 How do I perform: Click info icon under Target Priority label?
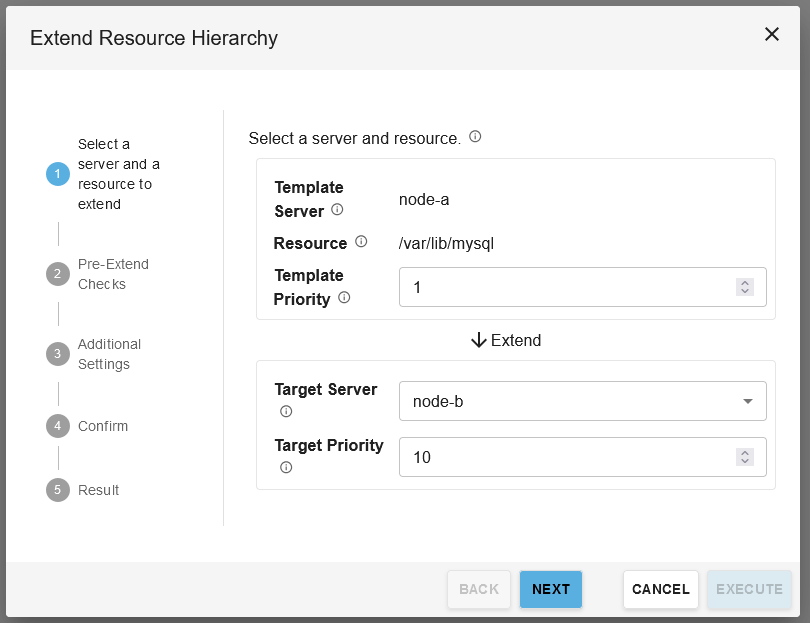(x=286, y=467)
